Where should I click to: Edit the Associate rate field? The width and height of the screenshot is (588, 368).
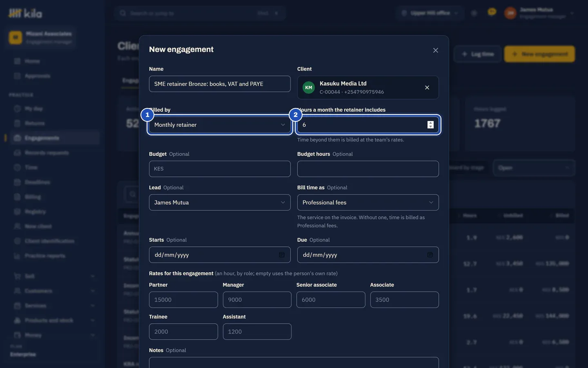point(405,300)
